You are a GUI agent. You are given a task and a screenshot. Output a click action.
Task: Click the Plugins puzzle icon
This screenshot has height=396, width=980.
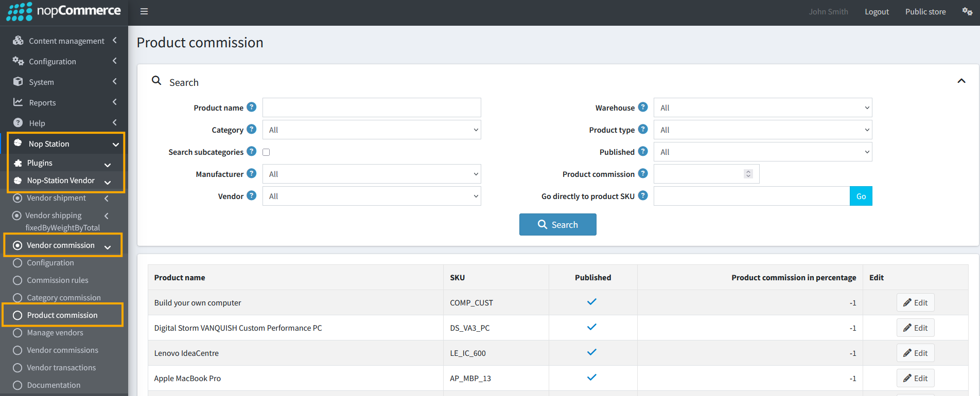coord(18,163)
